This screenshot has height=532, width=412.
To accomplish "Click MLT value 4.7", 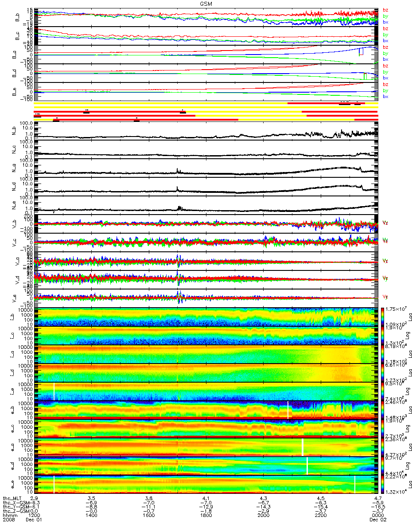I will pos(377,498).
